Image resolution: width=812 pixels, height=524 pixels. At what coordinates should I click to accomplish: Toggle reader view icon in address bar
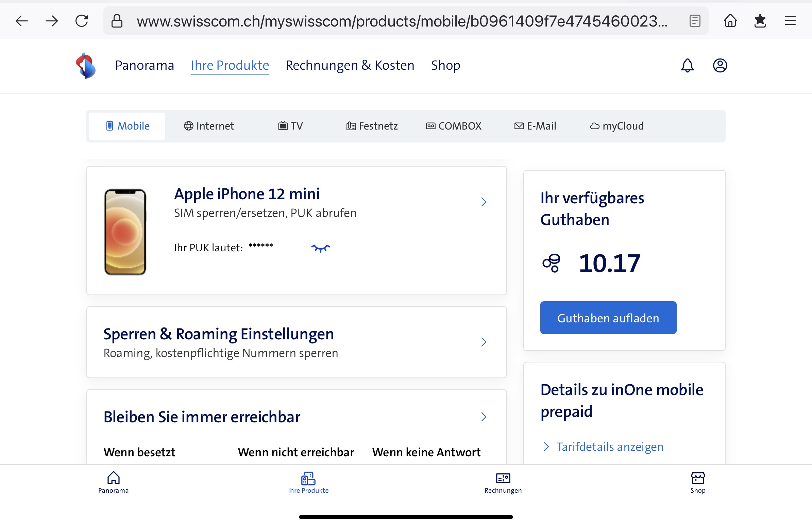695,21
